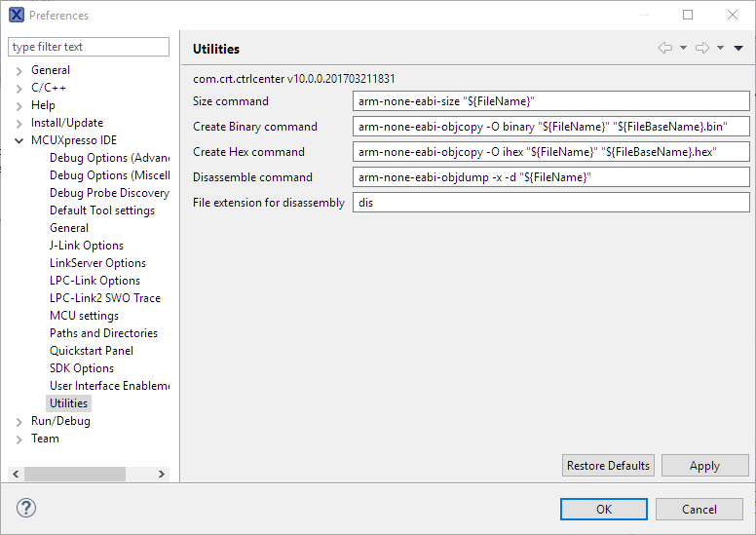The image size is (756, 535).
Task: Open LPC-Link2 SWO Trace page
Action: click(105, 298)
